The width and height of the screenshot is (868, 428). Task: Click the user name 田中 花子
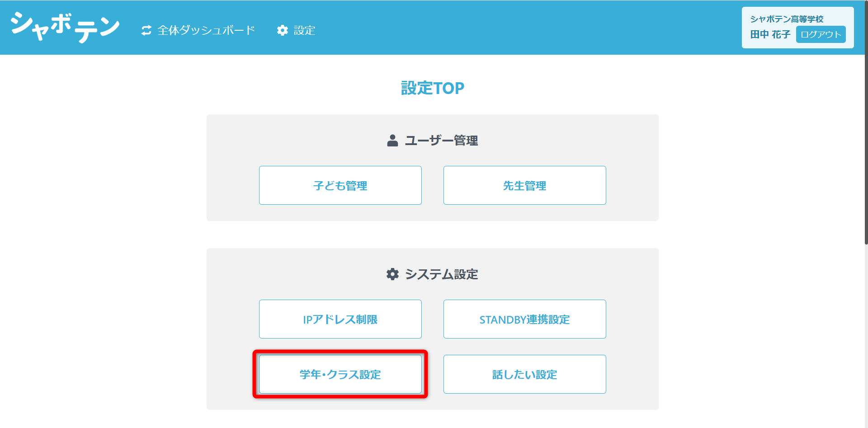(770, 34)
